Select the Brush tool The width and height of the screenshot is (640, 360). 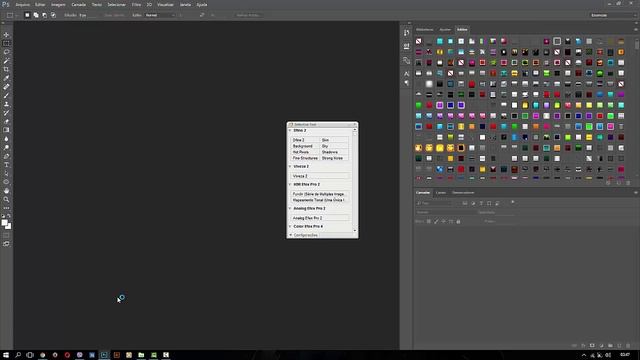click(x=6, y=96)
